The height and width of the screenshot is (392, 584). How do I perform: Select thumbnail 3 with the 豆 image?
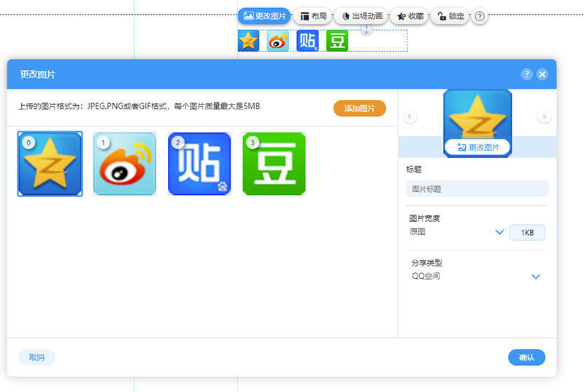pyautogui.click(x=274, y=164)
